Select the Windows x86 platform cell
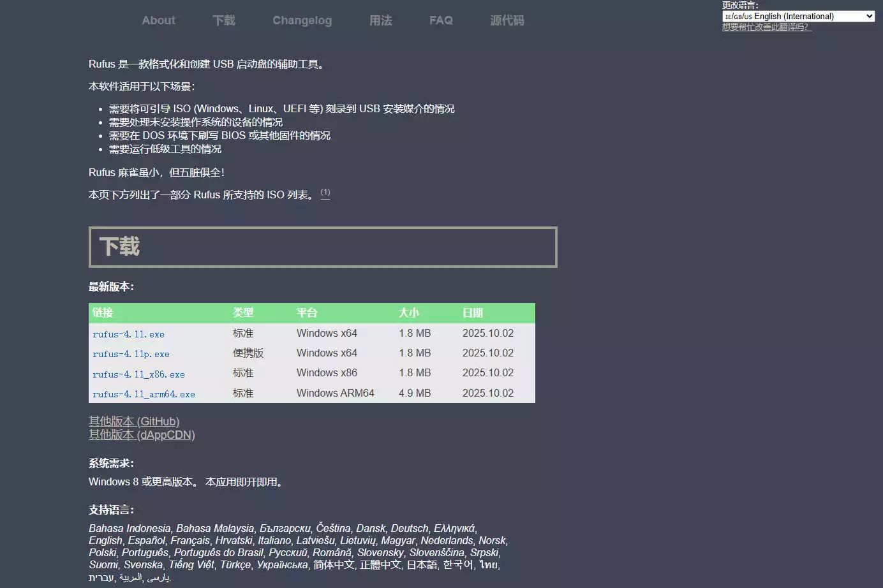Viewport: 883px width, 588px height. pyautogui.click(x=327, y=373)
